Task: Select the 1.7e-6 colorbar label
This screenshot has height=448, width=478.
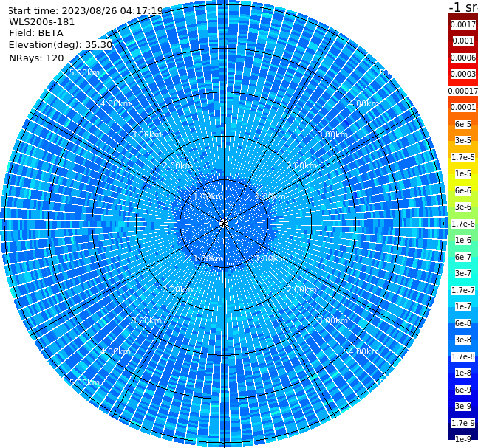Action: click(x=463, y=224)
